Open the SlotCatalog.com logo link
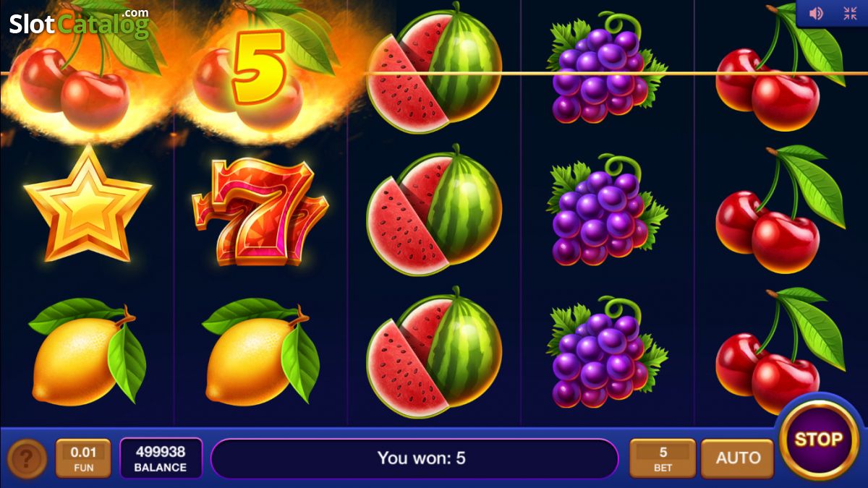 tap(78, 22)
